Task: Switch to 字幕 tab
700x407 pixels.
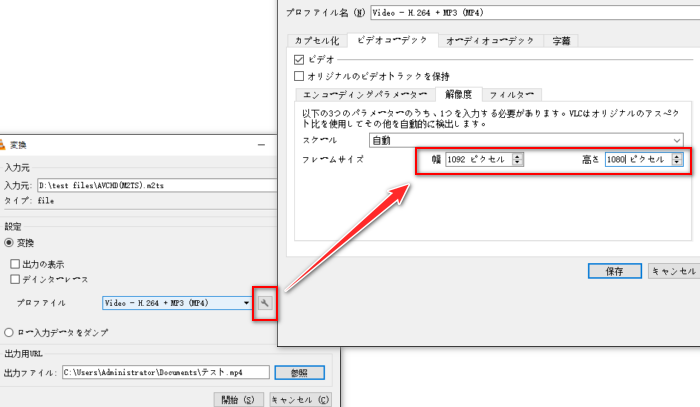Action: (561, 41)
